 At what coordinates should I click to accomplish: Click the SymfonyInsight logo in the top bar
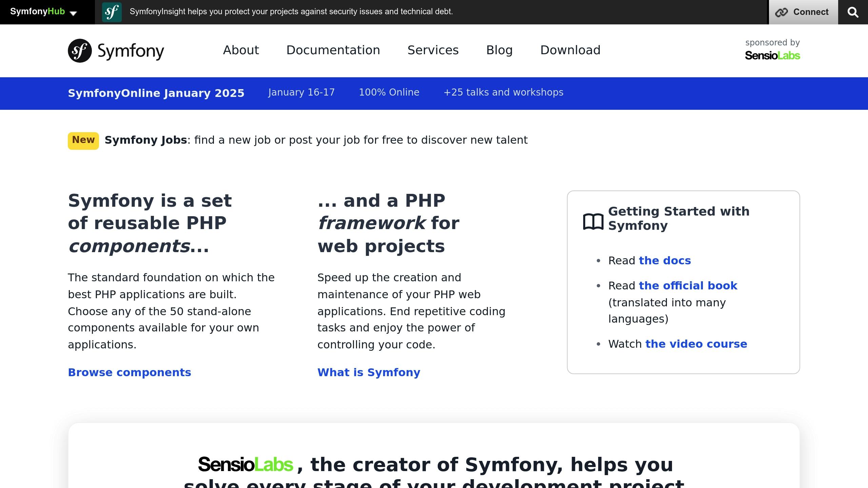pyautogui.click(x=112, y=12)
